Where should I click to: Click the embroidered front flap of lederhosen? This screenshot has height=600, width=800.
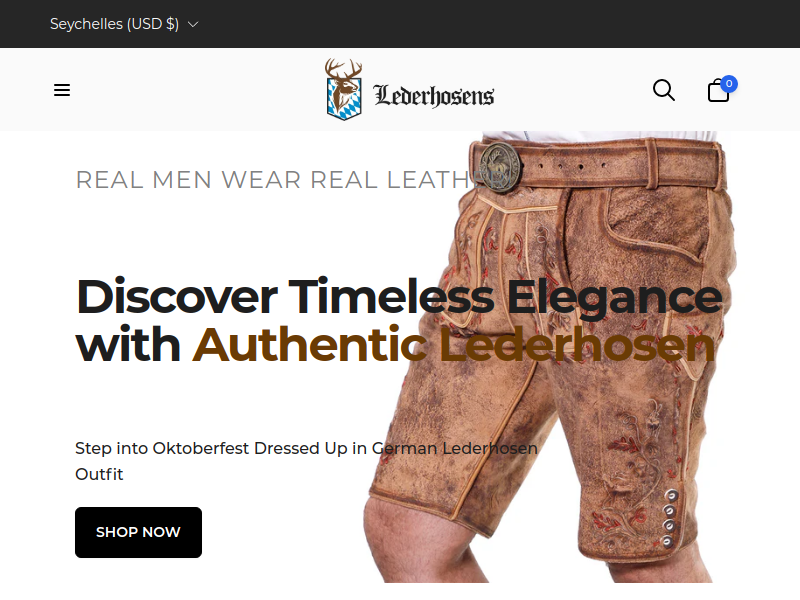click(x=510, y=265)
